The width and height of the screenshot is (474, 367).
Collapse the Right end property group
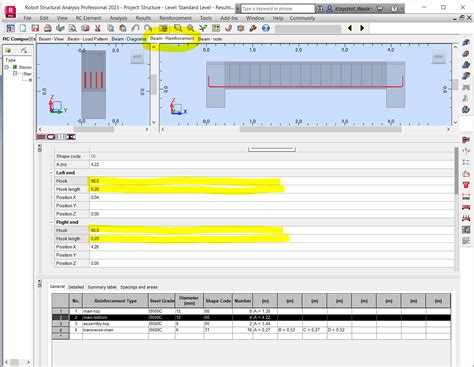[51, 222]
